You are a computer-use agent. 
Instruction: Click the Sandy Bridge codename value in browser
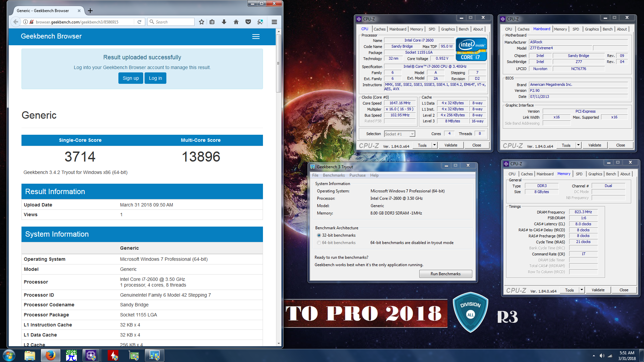[134, 305]
